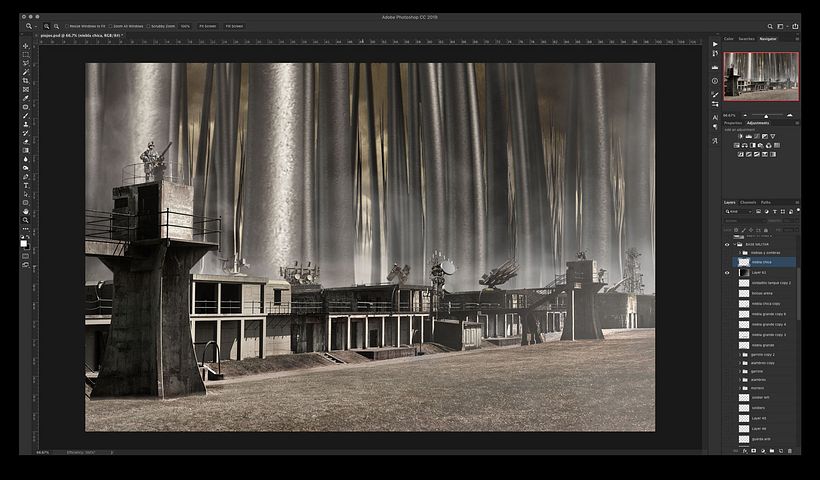Viewport: 820px width, 480px height.
Task: Select the Zoom tool in the toolbox
Action: [26, 220]
